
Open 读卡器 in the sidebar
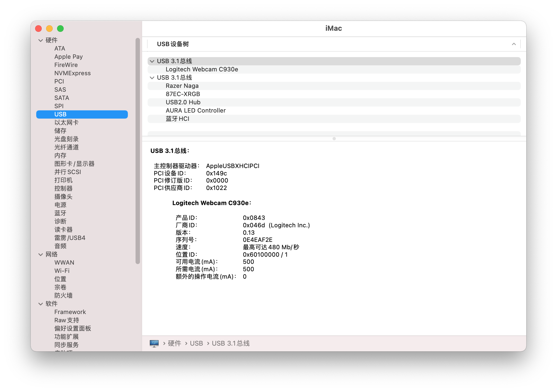[63, 230]
